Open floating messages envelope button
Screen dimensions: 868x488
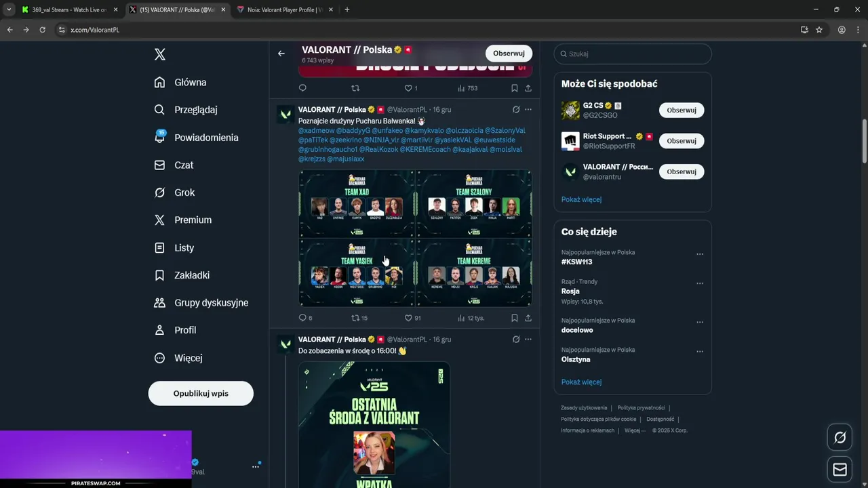point(840,469)
